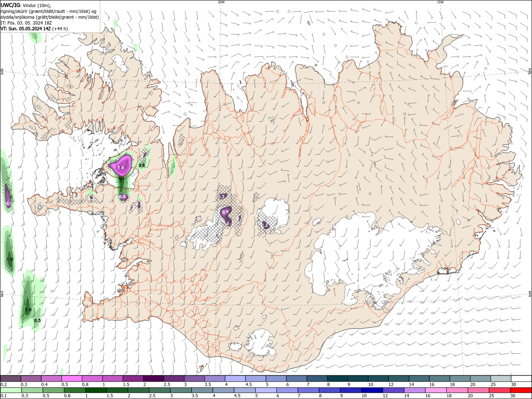Click the periwinkle 4 swatch in the top legend row
The height and width of the screenshot is (399, 532).
point(235,379)
